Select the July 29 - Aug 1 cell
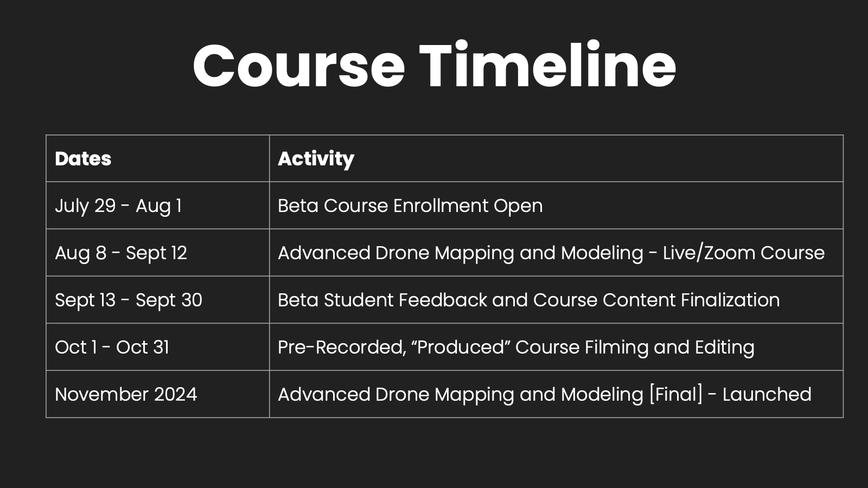Image resolution: width=868 pixels, height=488 pixels. (x=158, y=206)
